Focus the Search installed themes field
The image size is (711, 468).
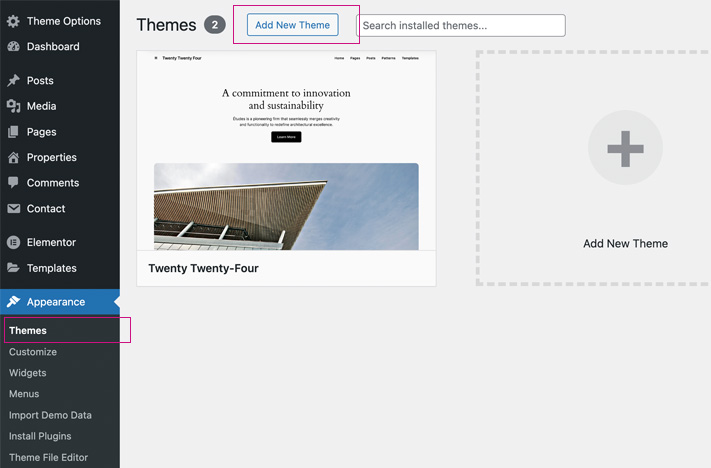[x=461, y=25]
